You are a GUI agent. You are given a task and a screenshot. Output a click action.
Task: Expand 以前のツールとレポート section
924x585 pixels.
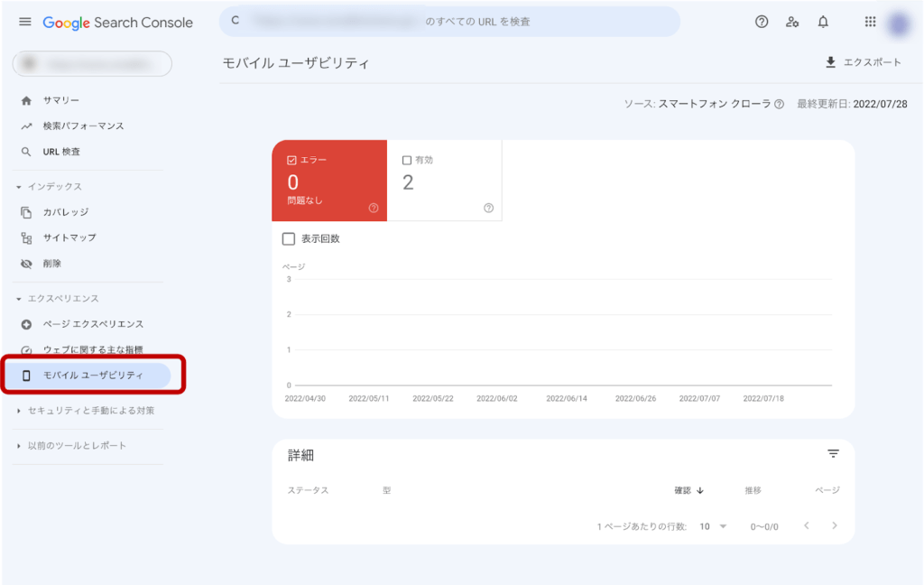(x=71, y=445)
